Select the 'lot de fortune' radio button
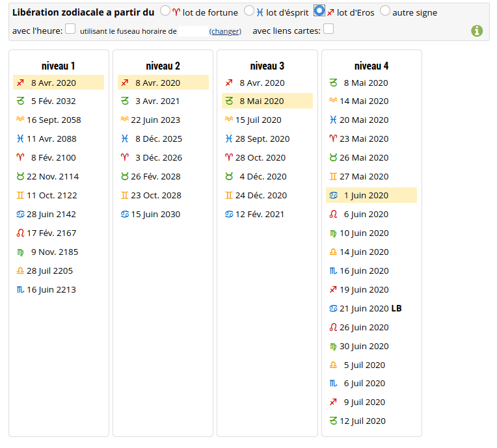The height and width of the screenshot is (448, 497). pyautogui.click(x=165, y=11)
